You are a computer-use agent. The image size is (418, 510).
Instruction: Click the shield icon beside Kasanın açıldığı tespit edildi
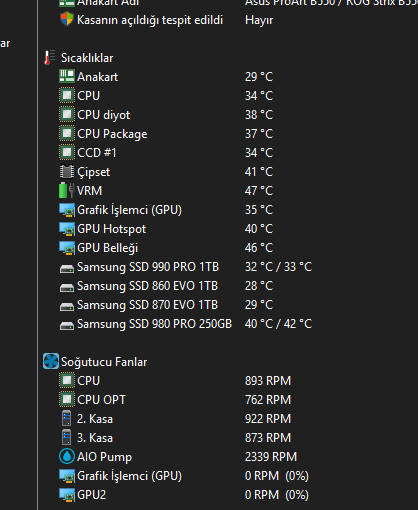[67, 19]
